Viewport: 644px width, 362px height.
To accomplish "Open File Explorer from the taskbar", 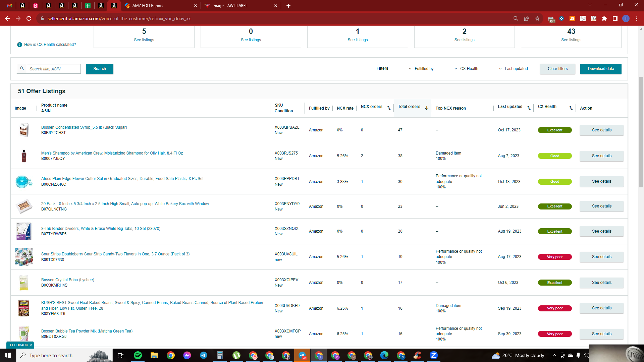I will tap(154, 355).
